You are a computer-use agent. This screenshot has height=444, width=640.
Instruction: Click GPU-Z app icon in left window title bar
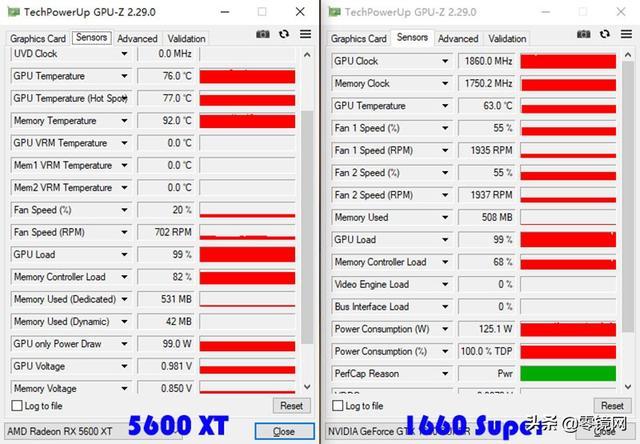click(13, 12)
